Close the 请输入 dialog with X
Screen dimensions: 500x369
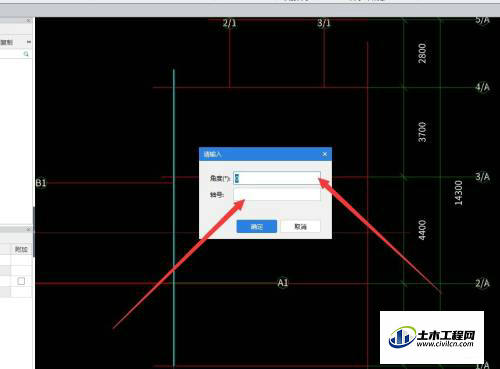tap(325, 154)
